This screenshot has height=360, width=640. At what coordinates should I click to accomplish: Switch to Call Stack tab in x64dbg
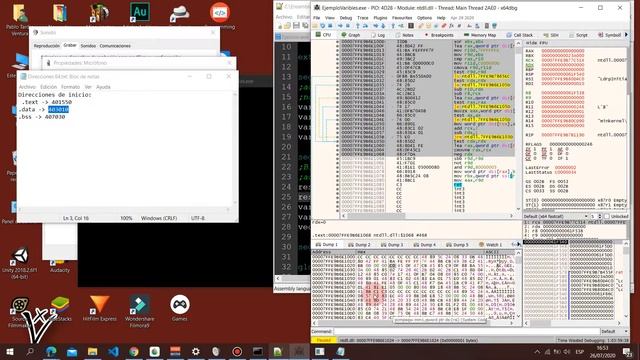(x=520, y=35)
